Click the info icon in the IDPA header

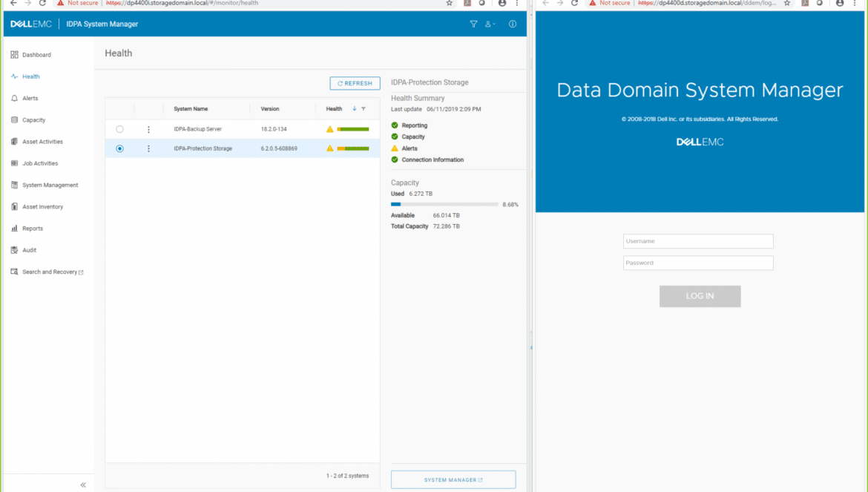[x=513, y=24]
